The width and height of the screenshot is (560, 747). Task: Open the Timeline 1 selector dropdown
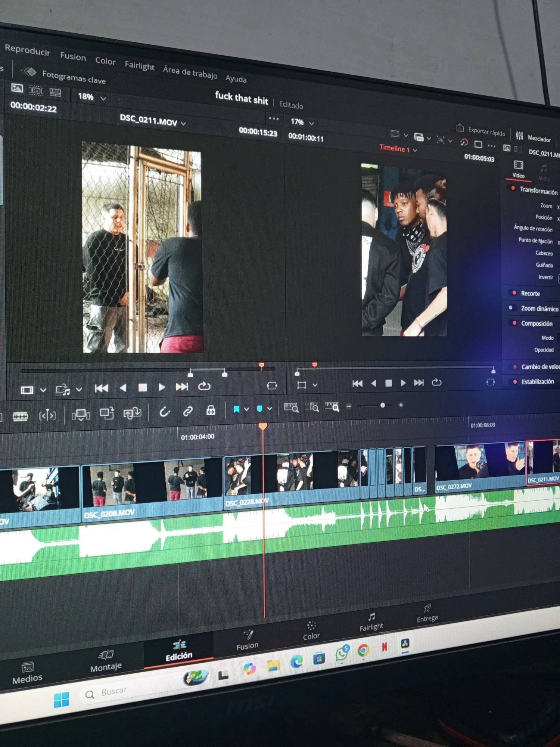tap(415, 150)
